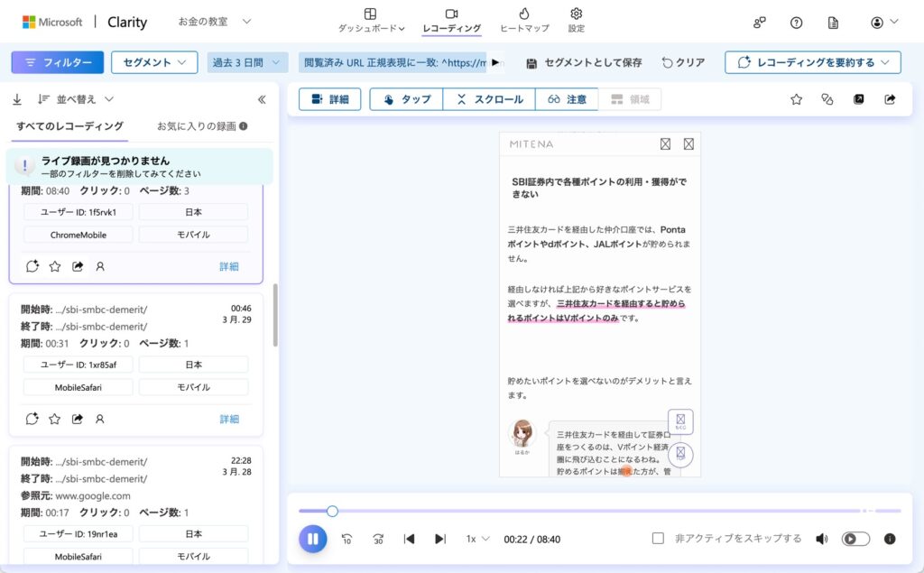Mute the recording volume icon

821,539
